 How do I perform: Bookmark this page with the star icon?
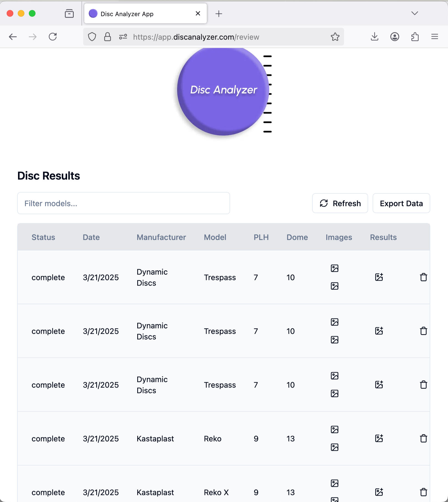point(335,37)
